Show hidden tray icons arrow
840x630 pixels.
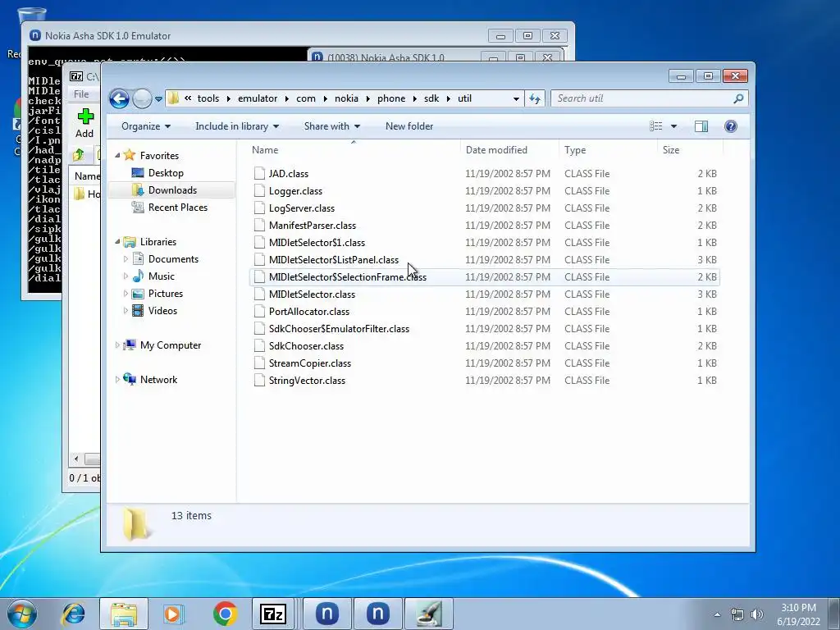[x=717, y=614]
